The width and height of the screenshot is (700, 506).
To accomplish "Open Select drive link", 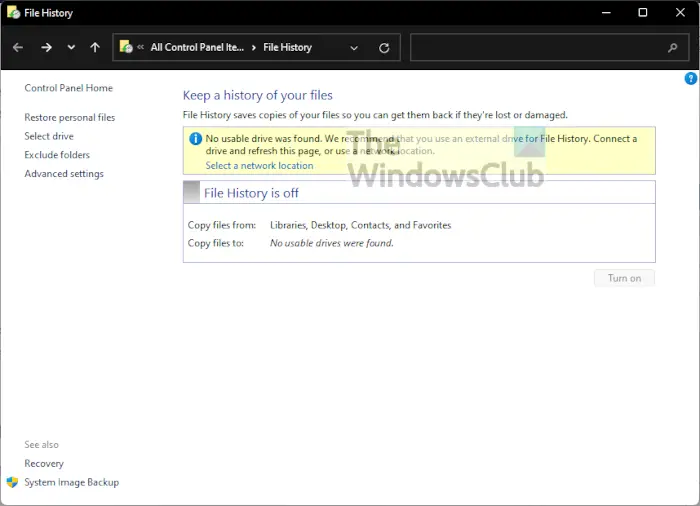I will 49,136.
